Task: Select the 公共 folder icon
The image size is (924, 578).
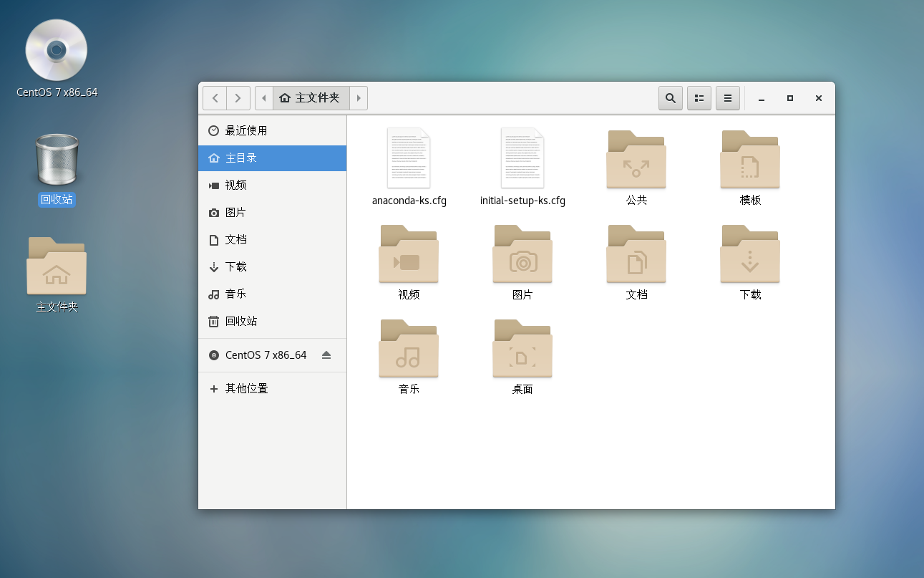Action: [x=636, y=159]
